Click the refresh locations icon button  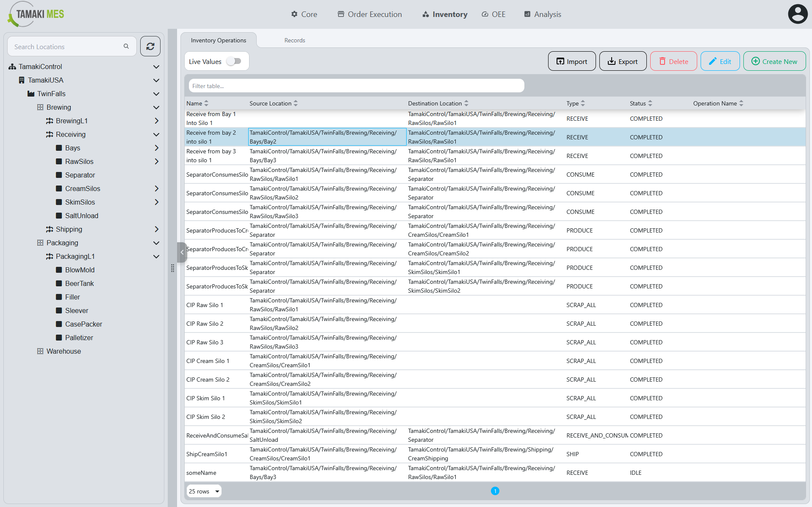[x=150, y=47]
